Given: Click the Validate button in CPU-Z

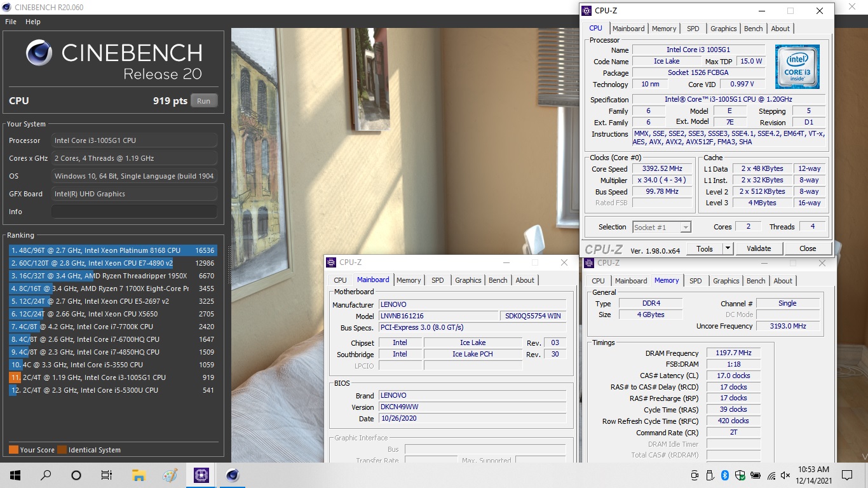Looking at the screenshot, I should (x=759, y=248).
